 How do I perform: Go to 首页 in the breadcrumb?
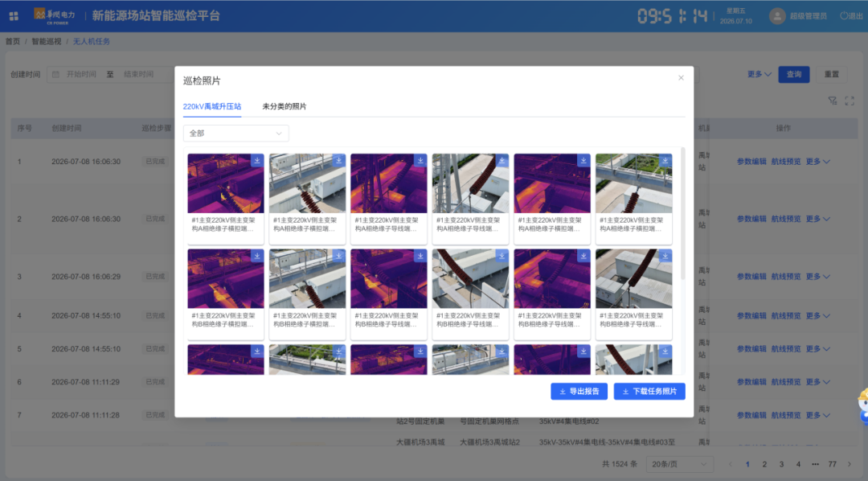pyautogui.click(x=13, y=42)
